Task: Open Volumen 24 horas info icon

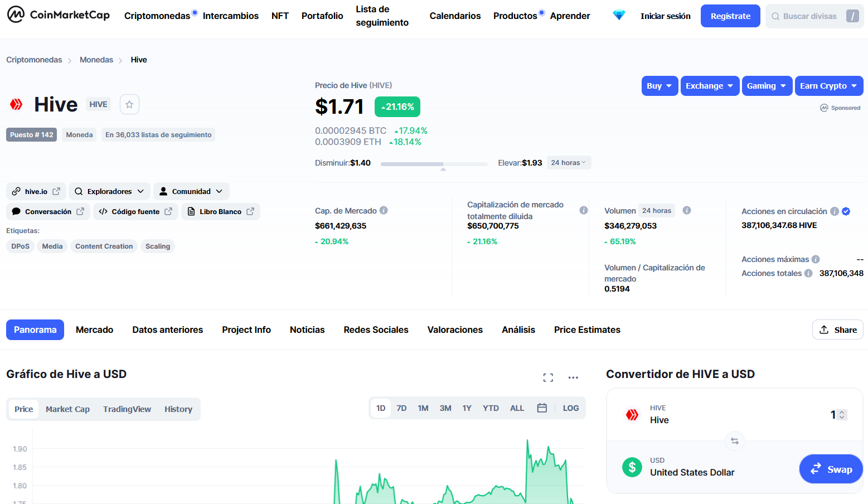Action: point(687,210)
